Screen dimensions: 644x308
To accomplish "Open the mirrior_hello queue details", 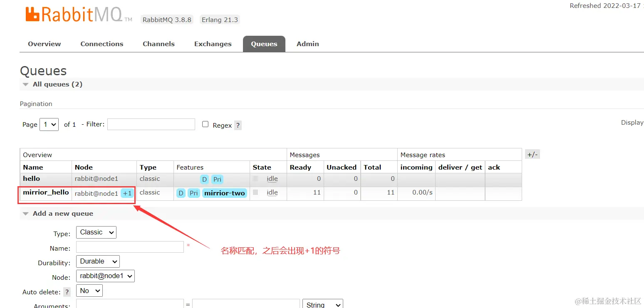I will (x=46, y=192).
